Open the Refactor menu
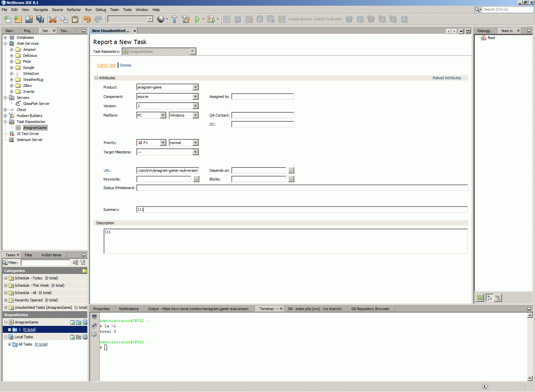 pyautogui.click(x=74, y=10)
